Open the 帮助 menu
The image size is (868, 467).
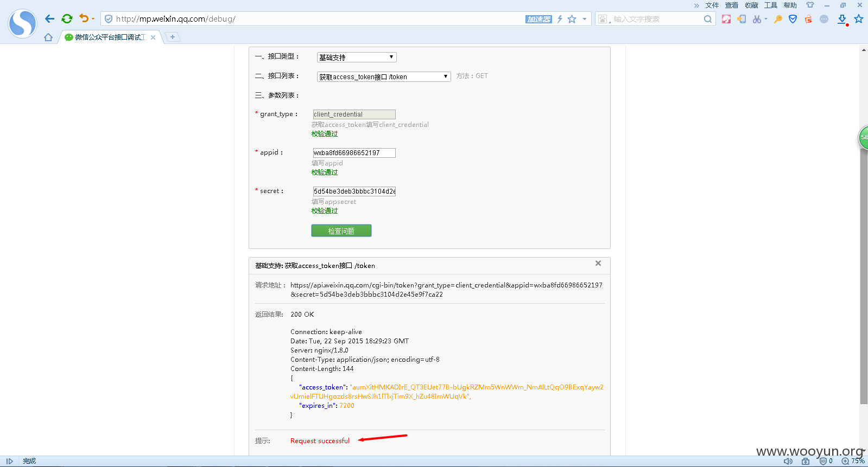(790, 5)
